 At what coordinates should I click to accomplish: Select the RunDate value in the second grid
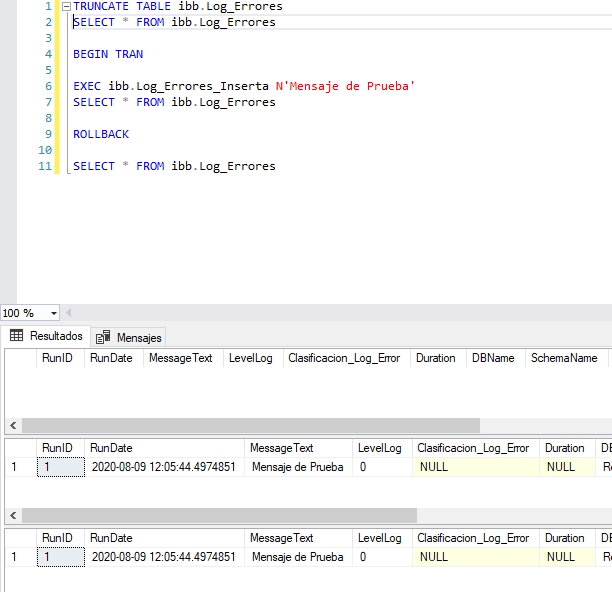pyautogui.click(x=164, y=467)
